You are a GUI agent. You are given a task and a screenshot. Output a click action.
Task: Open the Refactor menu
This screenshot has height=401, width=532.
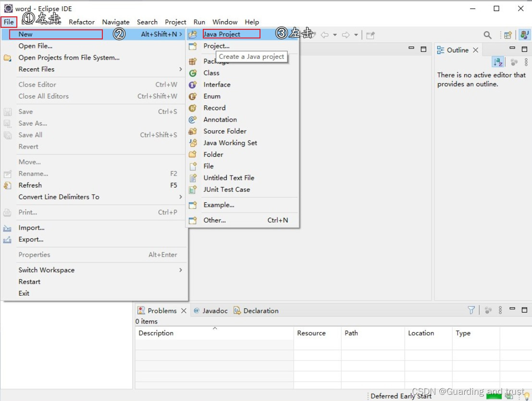[81, 22]
